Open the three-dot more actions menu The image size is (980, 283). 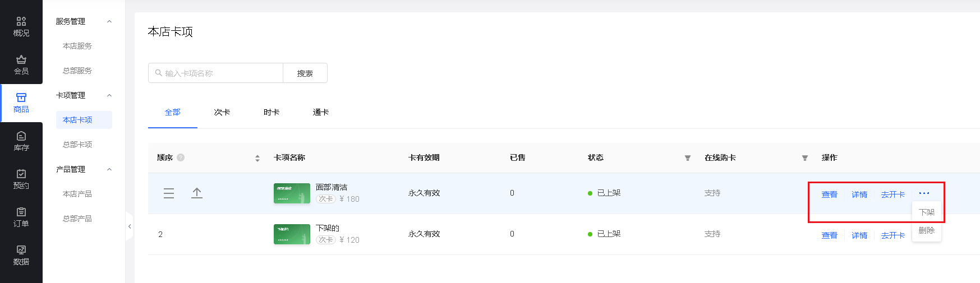[924, 193]
